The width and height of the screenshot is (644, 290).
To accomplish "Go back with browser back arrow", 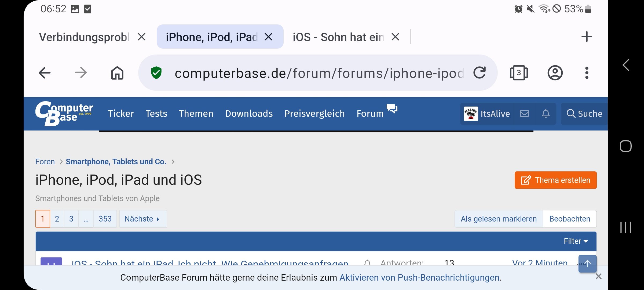I will tap(45, 73).
